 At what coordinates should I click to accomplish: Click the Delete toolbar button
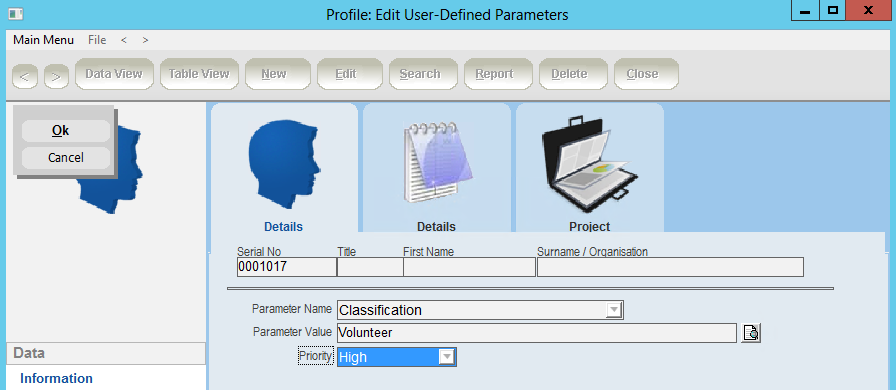tap(573, 74)
